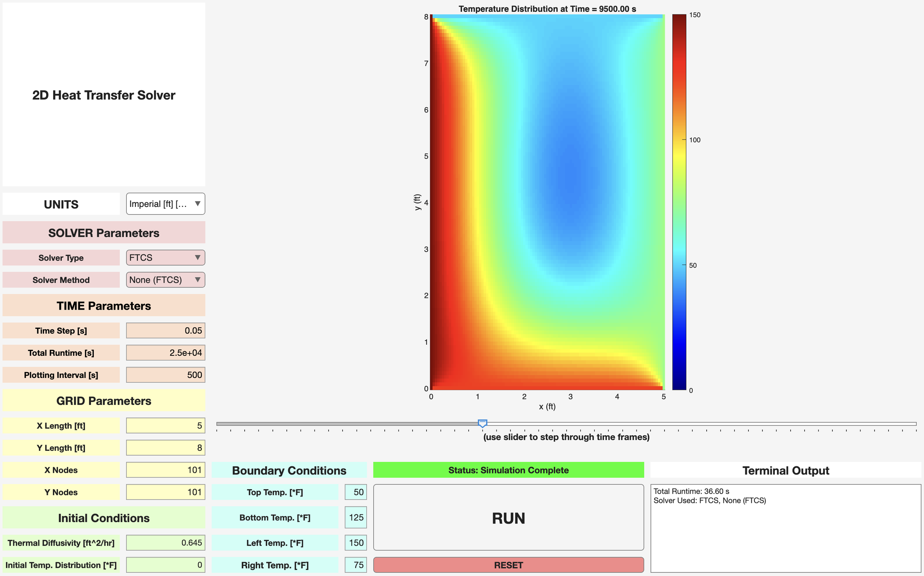Click the Time Step input field

pos(165,330)
